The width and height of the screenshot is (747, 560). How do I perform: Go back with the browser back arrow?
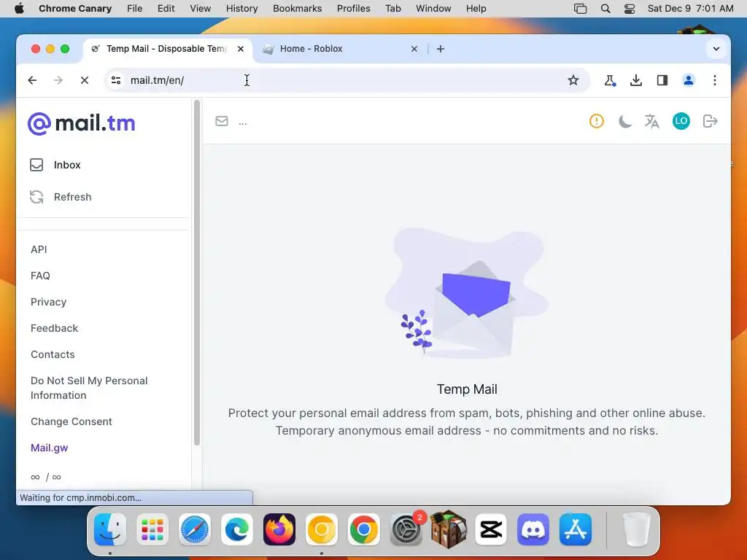[x=32, y=80]
